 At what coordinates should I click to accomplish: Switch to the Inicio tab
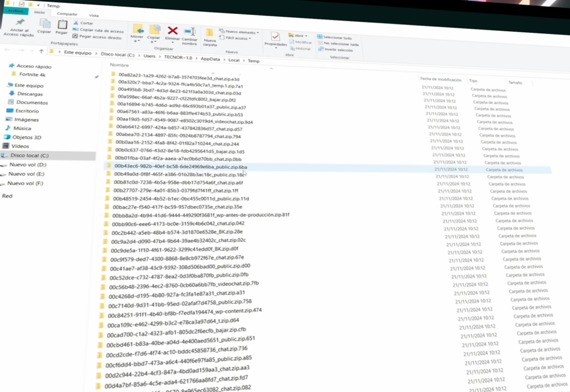point(40,12)
